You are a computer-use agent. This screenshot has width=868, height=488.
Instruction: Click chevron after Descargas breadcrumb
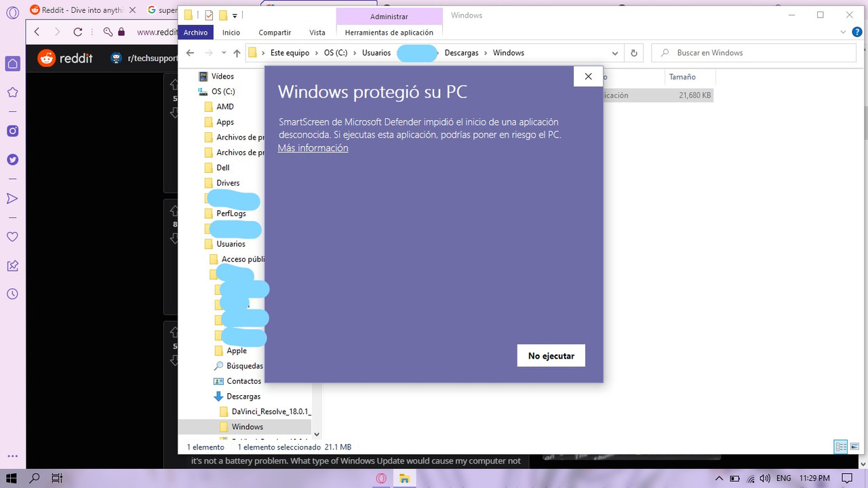pos(486,53)
